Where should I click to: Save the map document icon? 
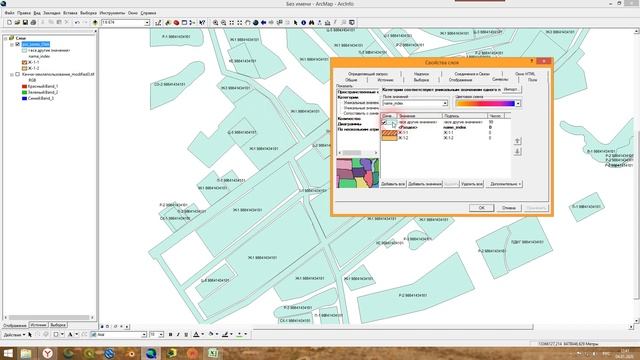tap(25, 22)
